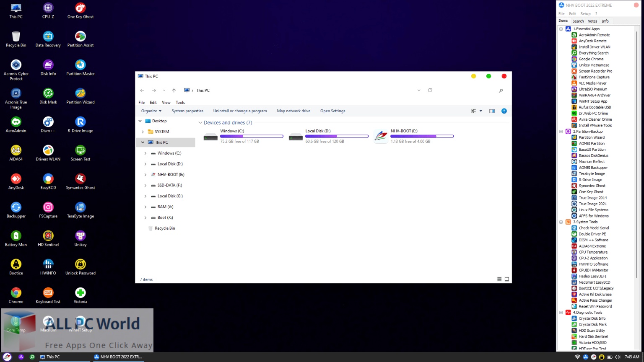The width and height of the screenshot is (644, 362).
Task: Open Symantec Ghost desktop icon
Action: click(x=80, y=182)
